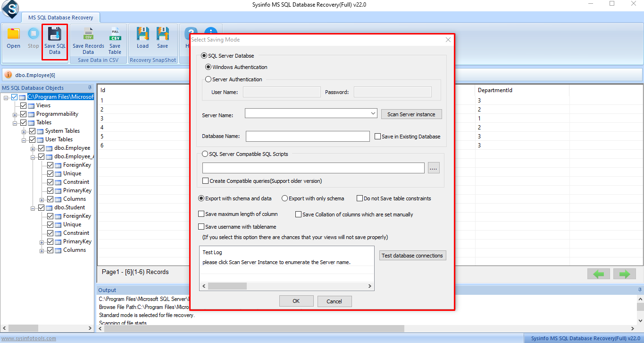
Task: Click the Save snapshot icon
Action: tap(163, 34)
